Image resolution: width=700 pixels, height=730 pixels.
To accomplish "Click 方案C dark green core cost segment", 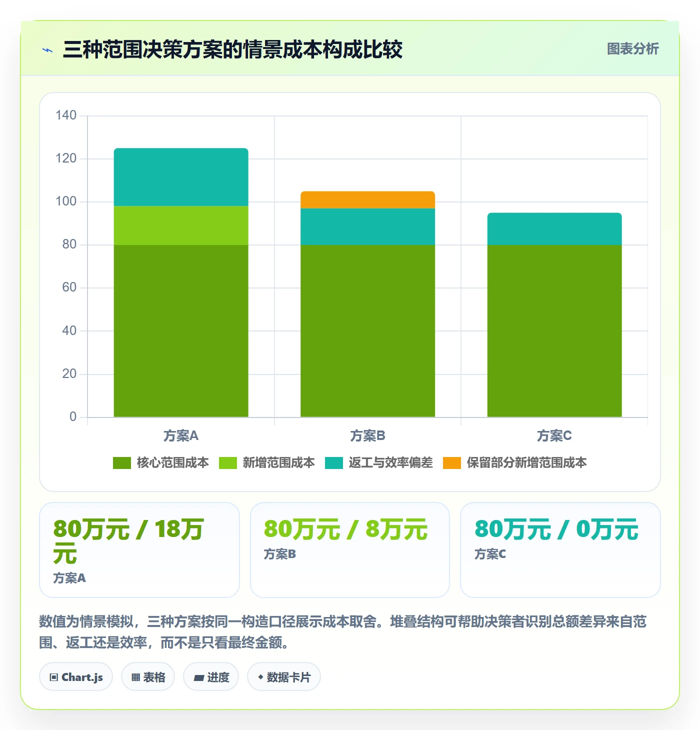I will [x=554, y=331].
